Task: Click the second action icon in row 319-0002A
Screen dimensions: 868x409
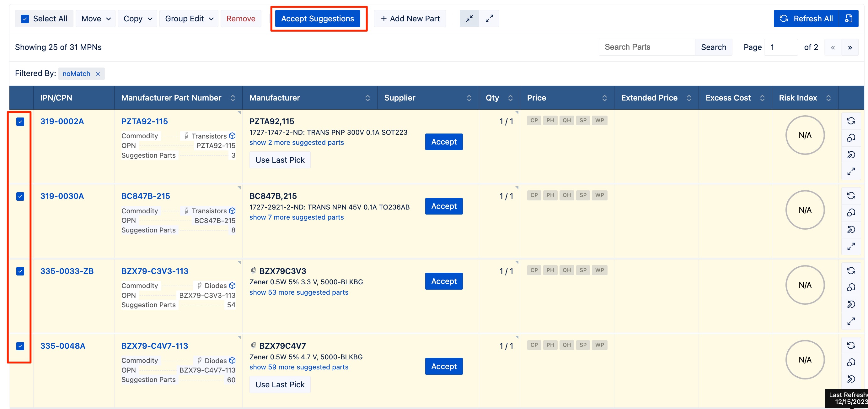Action: [x=851, y=138]
